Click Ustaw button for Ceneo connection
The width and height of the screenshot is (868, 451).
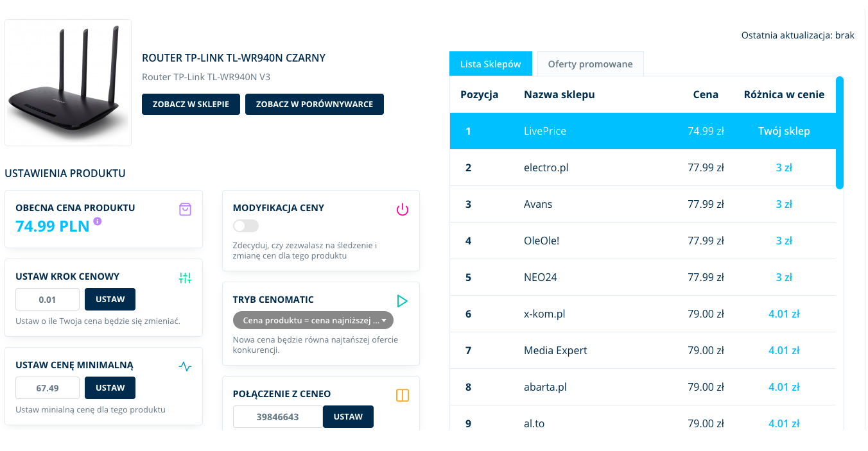tap(348, 417)
